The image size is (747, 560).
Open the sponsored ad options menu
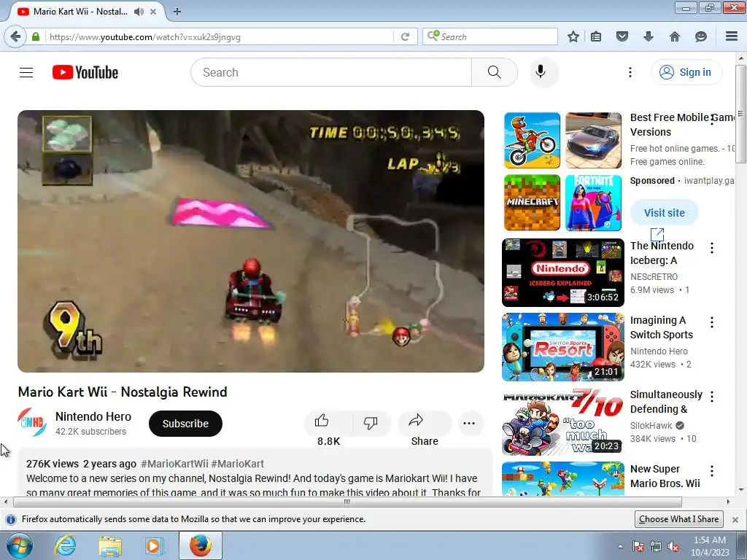pyautogui.click(x=712, y=120)
